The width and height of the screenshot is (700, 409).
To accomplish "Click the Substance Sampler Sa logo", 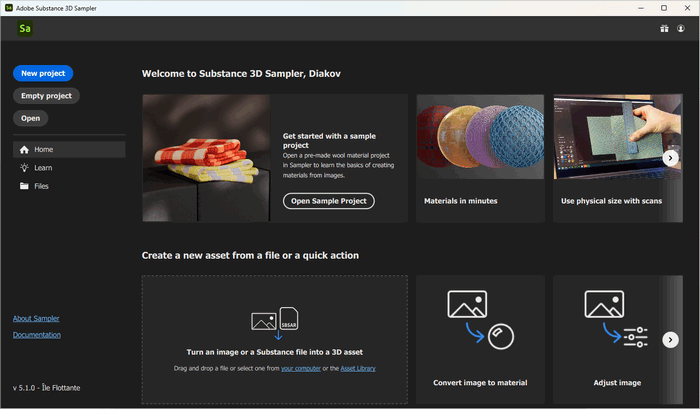I will click(25, 29).
